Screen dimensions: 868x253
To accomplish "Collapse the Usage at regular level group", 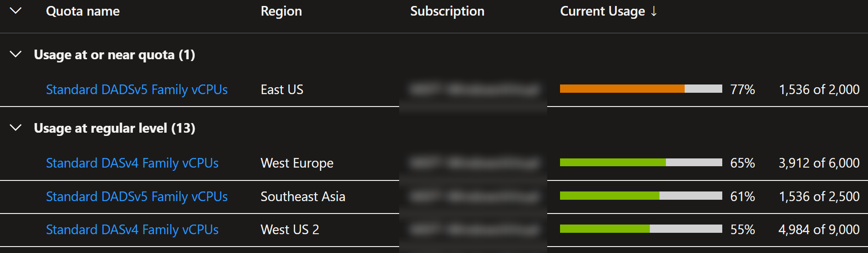I will coord(16,128).
